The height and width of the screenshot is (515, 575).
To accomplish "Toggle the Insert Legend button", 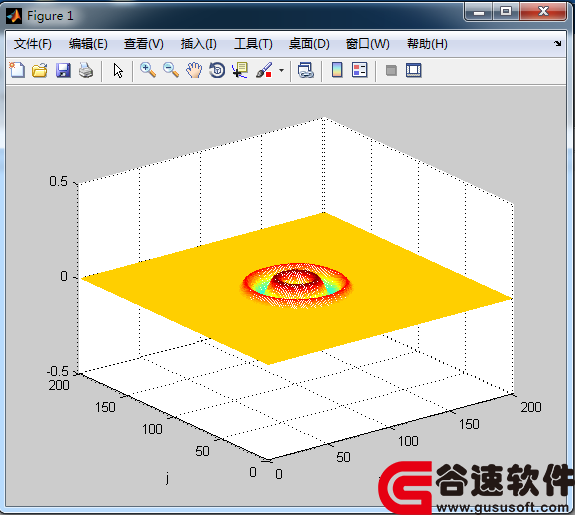I will [359, 70].
